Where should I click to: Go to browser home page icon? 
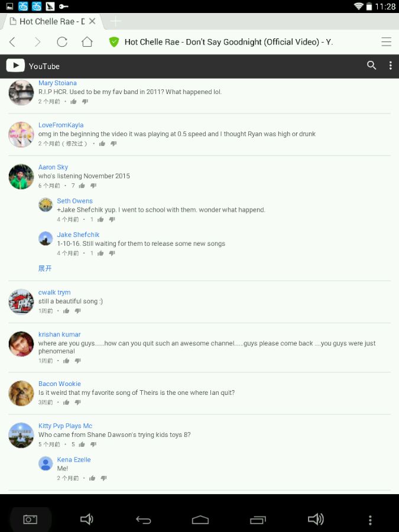[87, 42]
